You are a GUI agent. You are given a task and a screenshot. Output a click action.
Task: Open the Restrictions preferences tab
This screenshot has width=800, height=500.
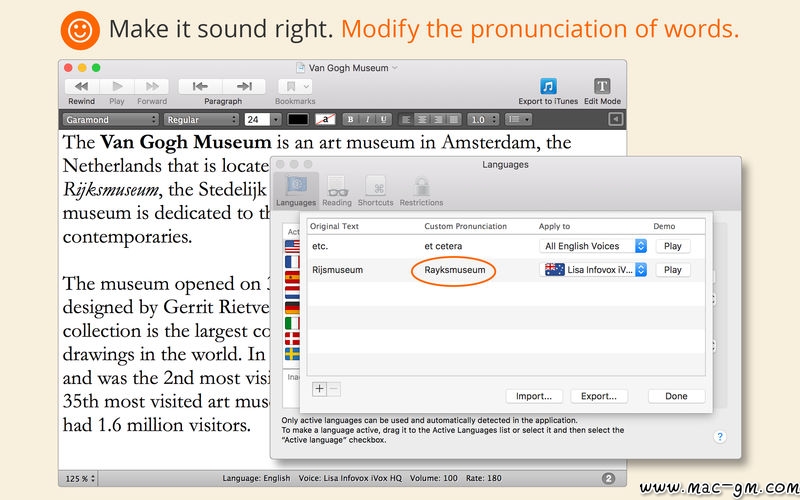pyautogui.click(x=421, y=191)
